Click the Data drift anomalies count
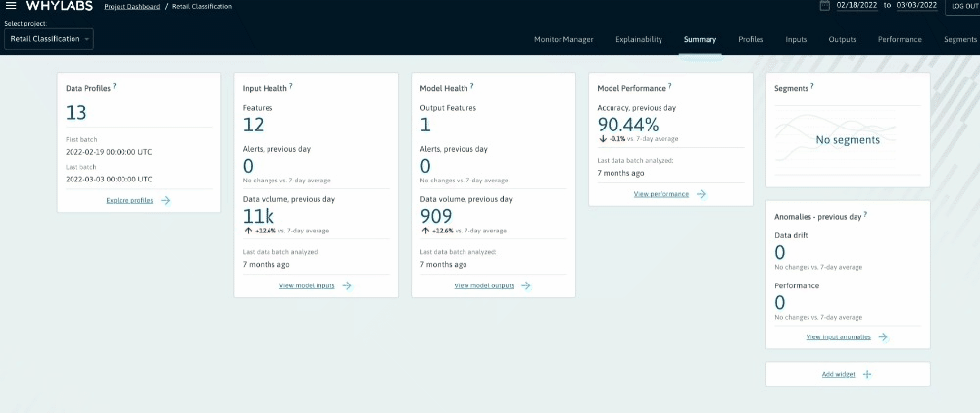Screen dimensions: 980x413 779,253
